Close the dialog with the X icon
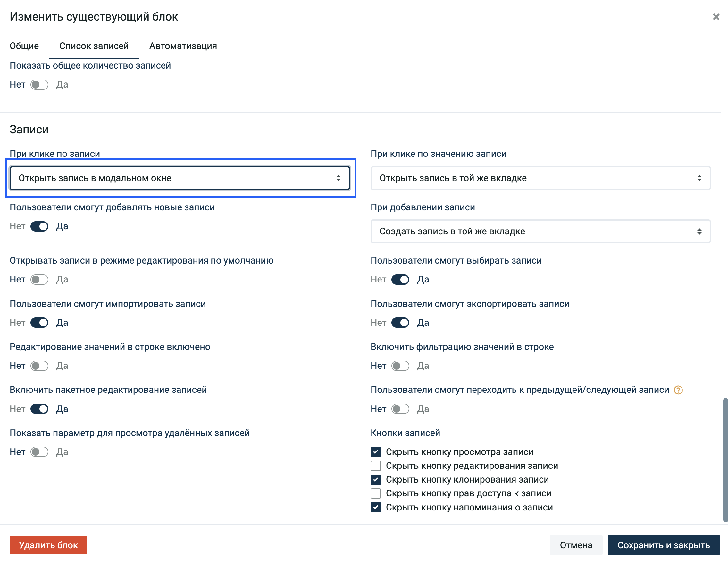The width and height of the screenshot is (728, 565). pos(716,17)
